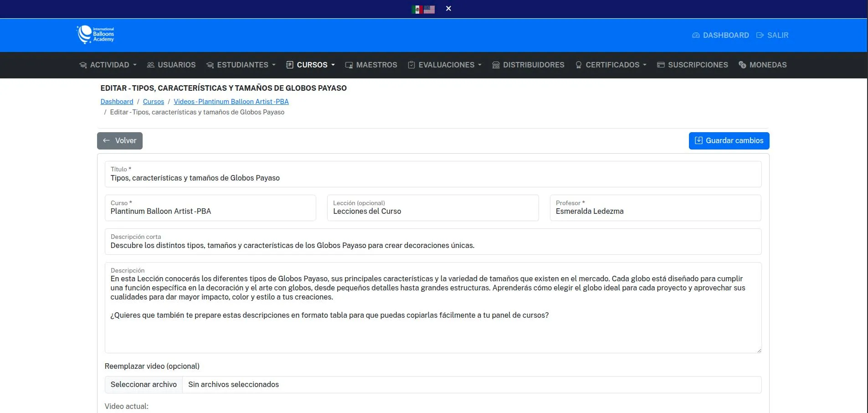Click into the Título input field
Viewport: 868px width, 413px height.
point(433,174)
